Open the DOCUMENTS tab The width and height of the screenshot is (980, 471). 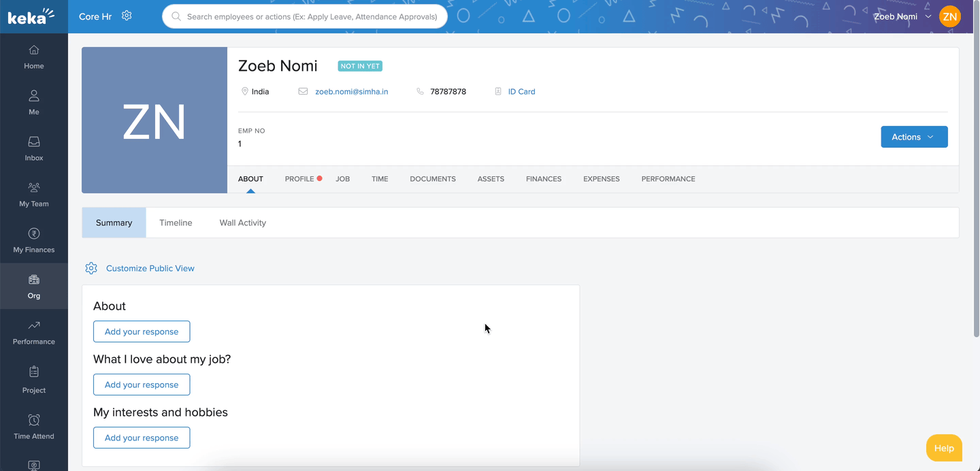432,179
